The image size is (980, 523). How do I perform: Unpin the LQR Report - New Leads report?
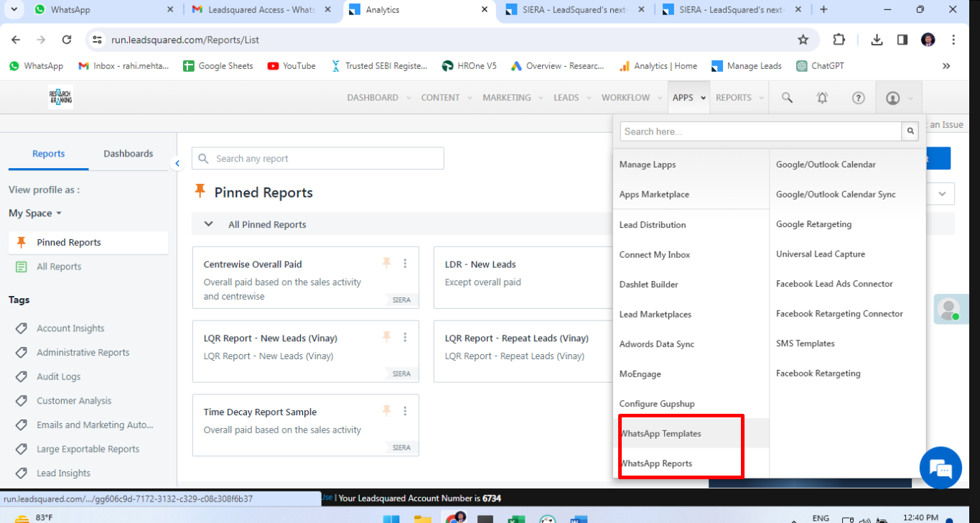click(x=386, y=337)
